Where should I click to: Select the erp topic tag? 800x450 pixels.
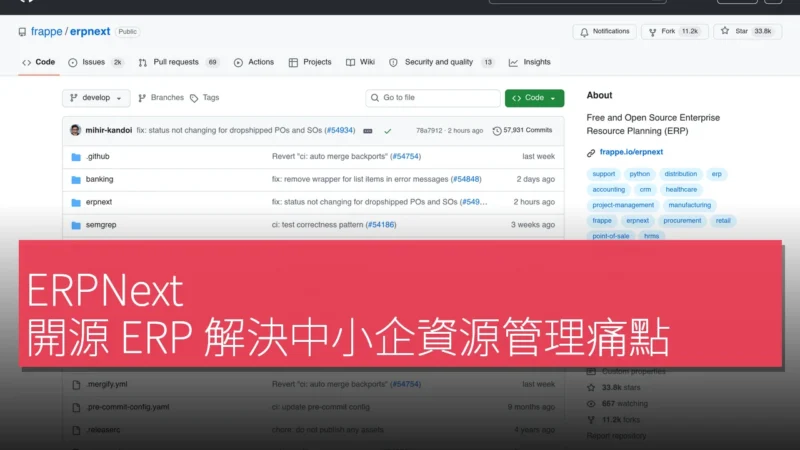pyautogui.click(x=716, y=174)
